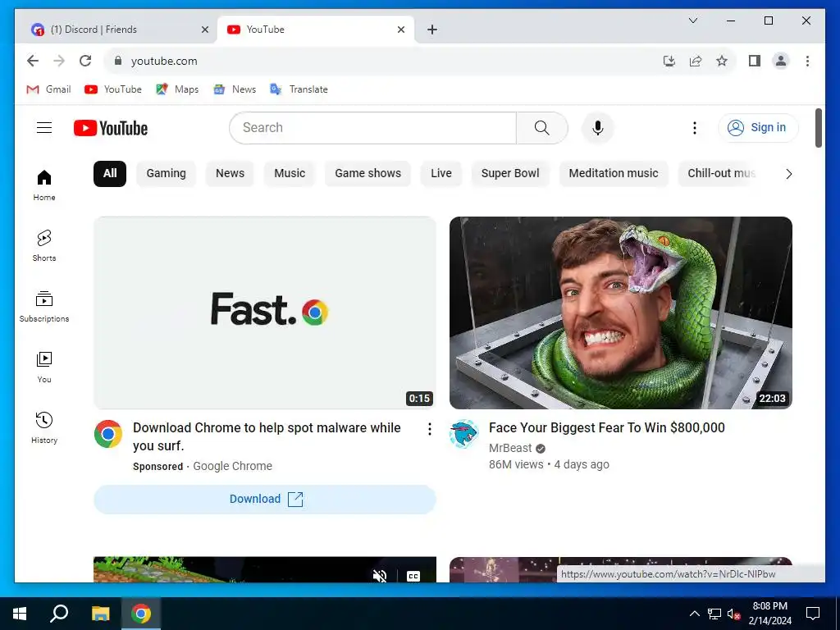Open the MrBeast channel avatar

[464, 433]
